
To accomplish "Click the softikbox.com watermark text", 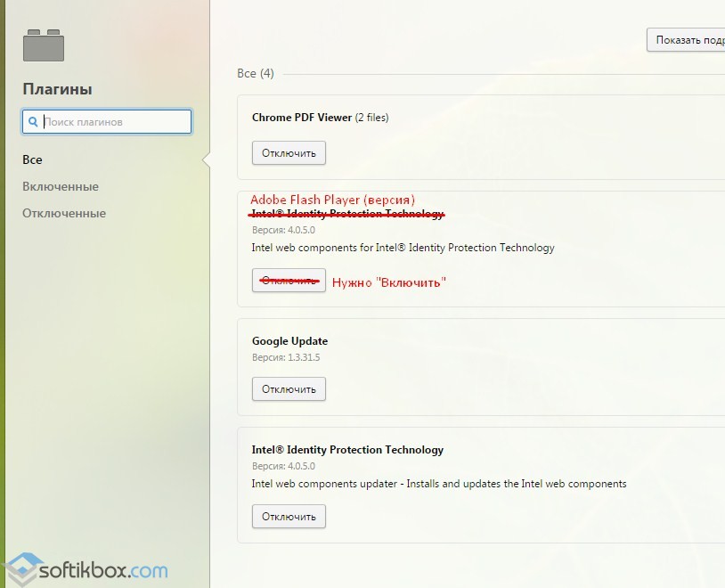I will (x=103, y=570).
